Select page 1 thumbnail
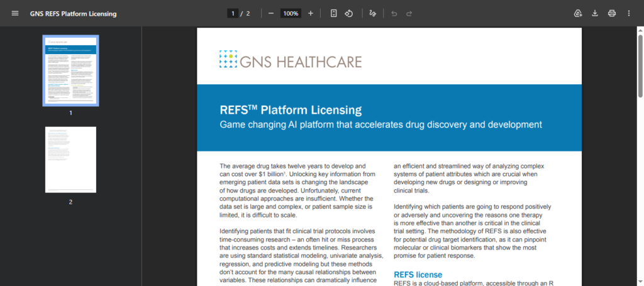 [70, 70]
